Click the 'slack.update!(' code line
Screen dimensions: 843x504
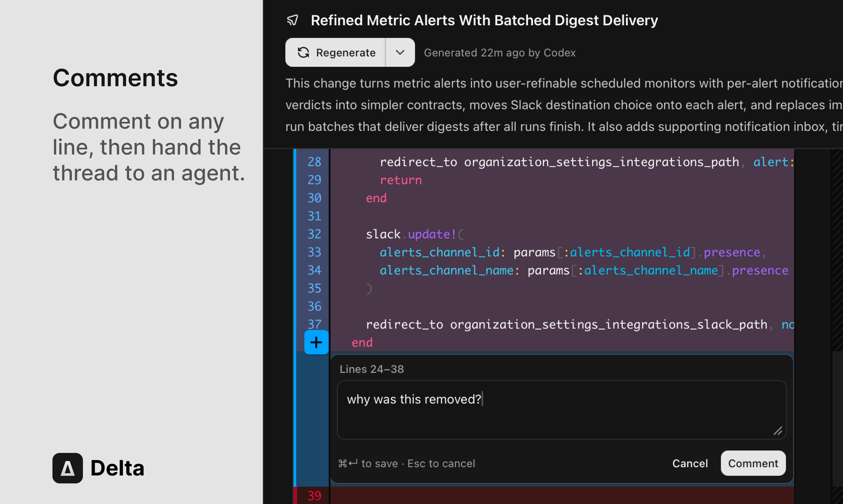coord(415,234)
